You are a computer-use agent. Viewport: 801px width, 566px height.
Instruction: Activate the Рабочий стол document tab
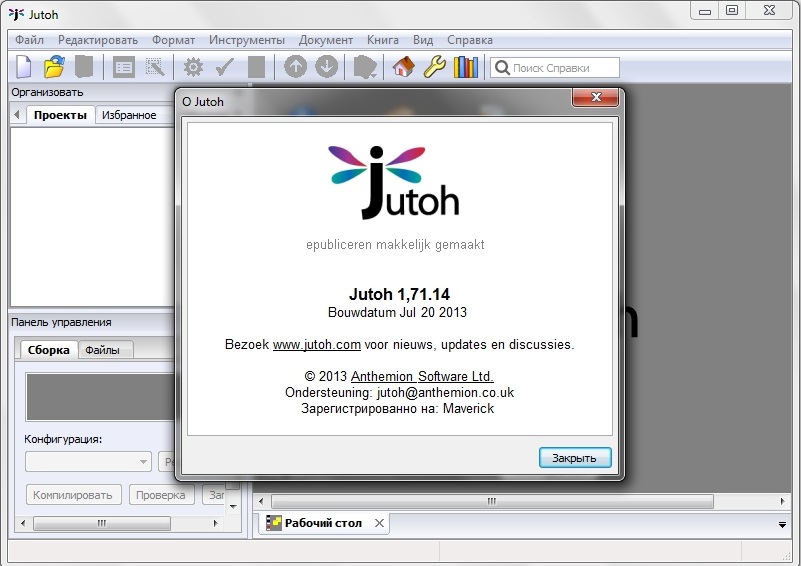(323, 523)
